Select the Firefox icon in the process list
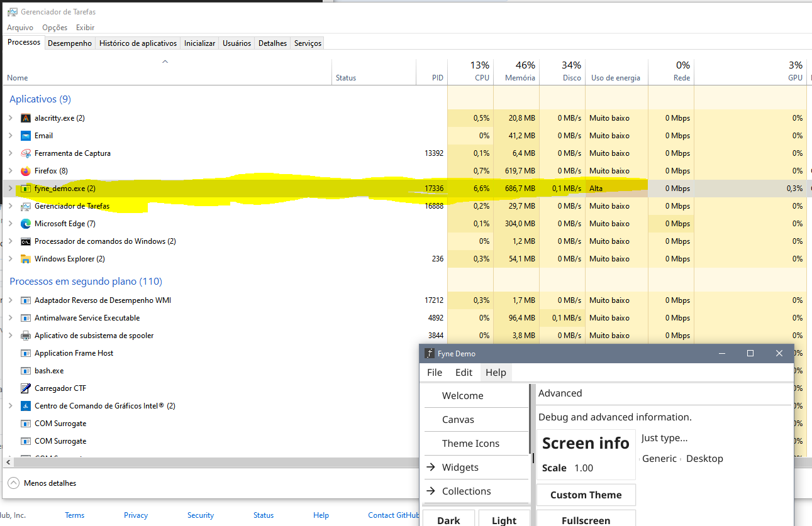Screen dimensions: 812x526 (25, 170)
